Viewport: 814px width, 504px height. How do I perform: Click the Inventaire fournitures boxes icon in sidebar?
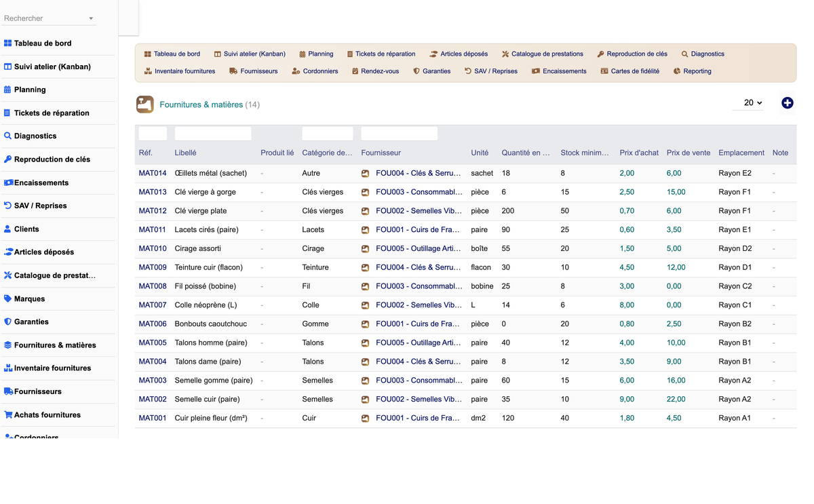click(x=8, y=368)
